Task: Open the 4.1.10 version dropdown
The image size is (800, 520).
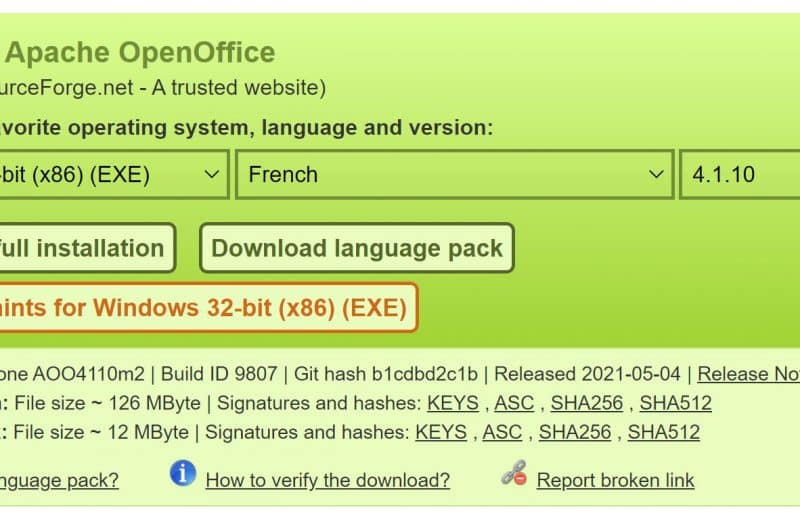Action: (x=740, y=175)
